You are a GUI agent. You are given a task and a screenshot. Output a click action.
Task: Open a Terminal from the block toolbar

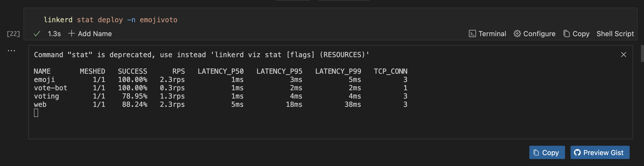tap(488, 34)
